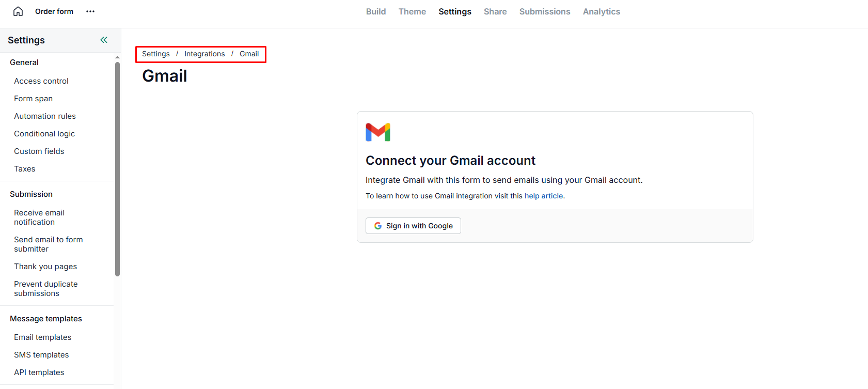Open Access control settings
The width and height of the screenshot is (868, 389).
click(41, 81)
